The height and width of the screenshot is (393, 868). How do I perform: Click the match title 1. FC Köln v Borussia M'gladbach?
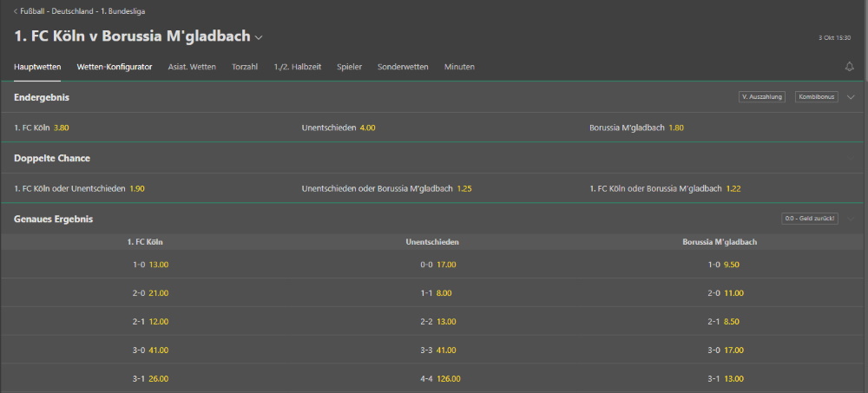[x=132, y=36]
